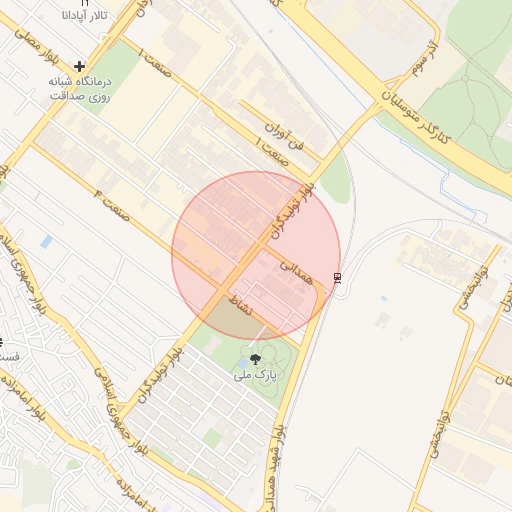Click the center of the red highlighted circle
Viewport: 512px width, 512px height.
click(x=256, y=255)
